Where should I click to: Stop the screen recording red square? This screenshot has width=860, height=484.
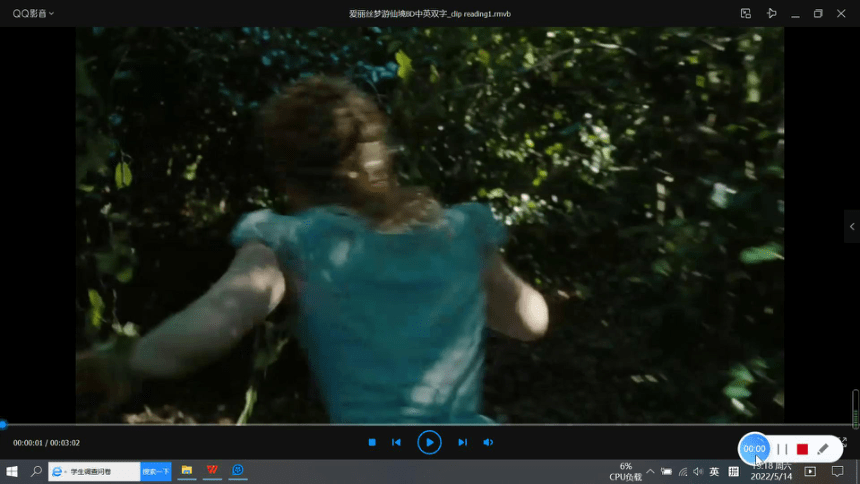pos(802,449)
